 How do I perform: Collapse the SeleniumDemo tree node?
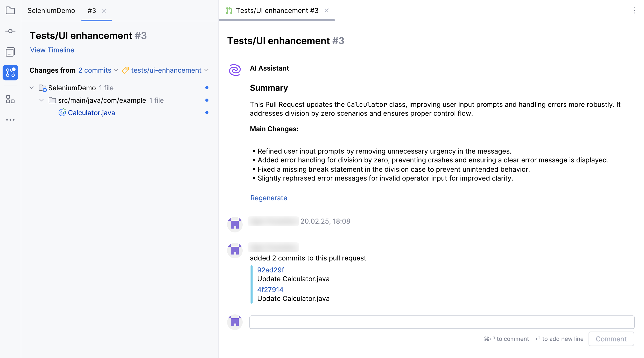point(32,88)
